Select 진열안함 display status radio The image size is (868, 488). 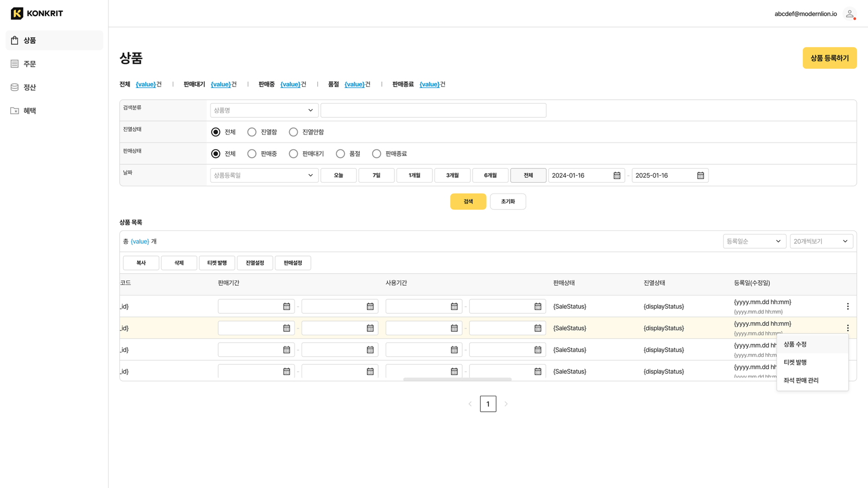coord(293,132)
